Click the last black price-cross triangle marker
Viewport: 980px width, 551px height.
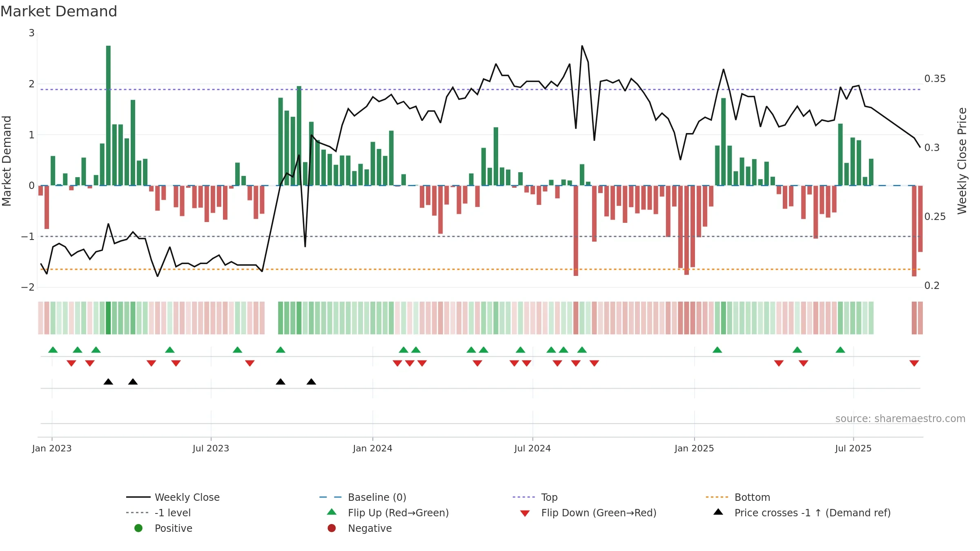[311, 382]
